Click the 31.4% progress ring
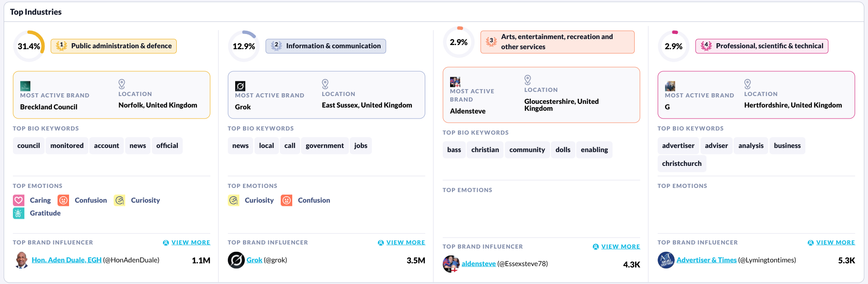The width and height of the screenshot is (868, 284). tap(29, 46)
